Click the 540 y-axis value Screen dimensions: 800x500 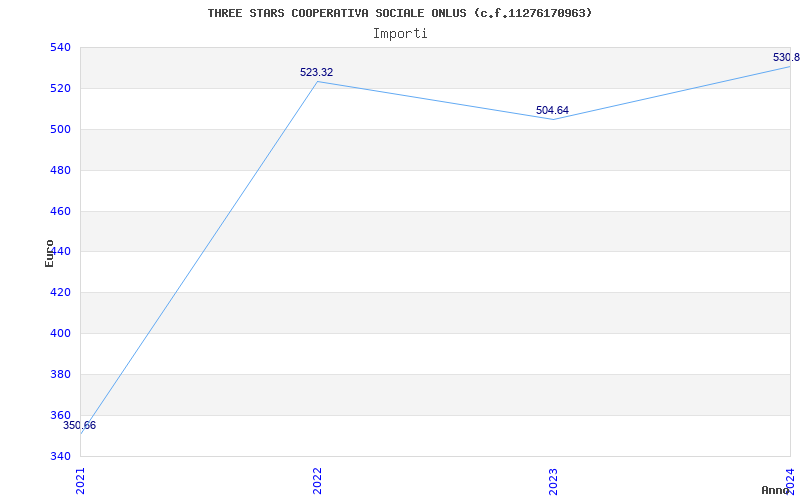tap(59, 47)
